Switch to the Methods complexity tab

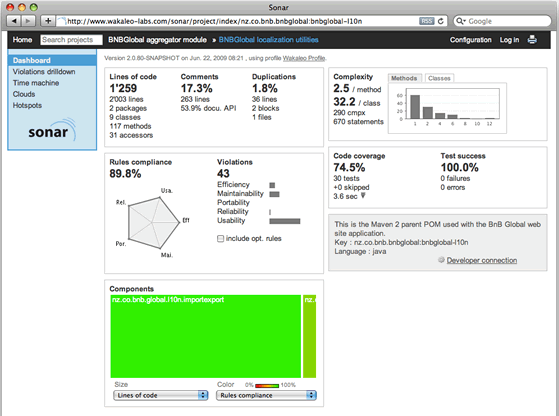(x=405, y=78)
